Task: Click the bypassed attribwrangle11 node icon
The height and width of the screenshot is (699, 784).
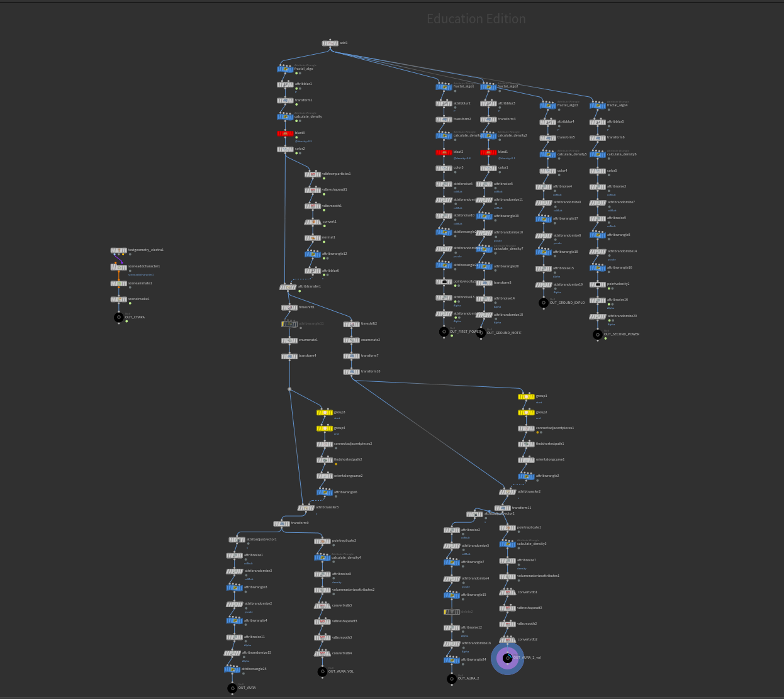Action: 289,324
